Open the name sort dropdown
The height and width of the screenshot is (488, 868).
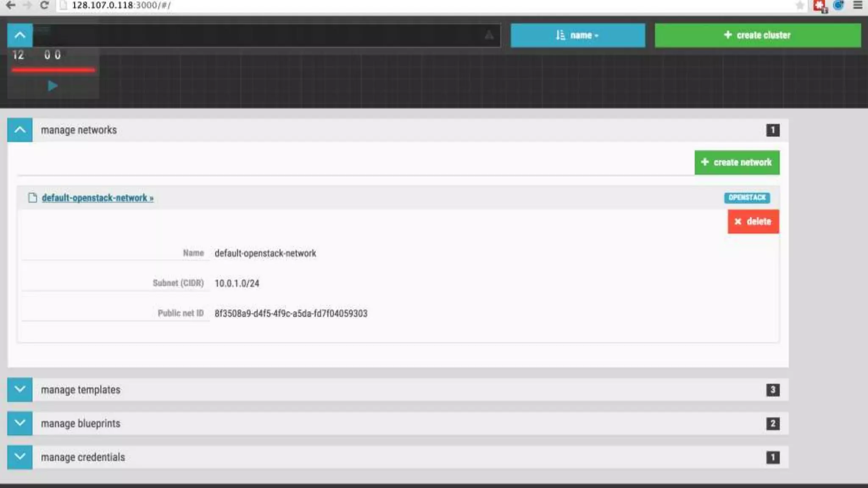click(x=577, y=35)
